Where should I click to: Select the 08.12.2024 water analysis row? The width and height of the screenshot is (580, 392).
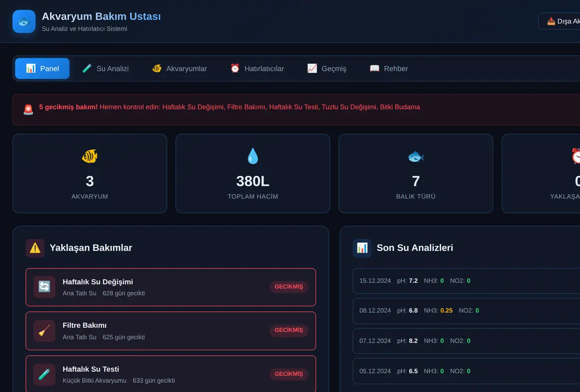coord(466,311)
